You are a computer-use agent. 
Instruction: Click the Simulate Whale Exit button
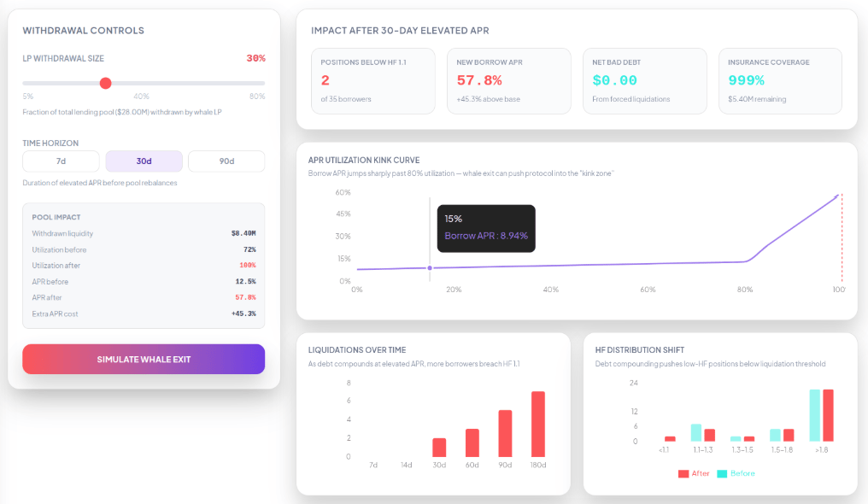pos(144,359)
